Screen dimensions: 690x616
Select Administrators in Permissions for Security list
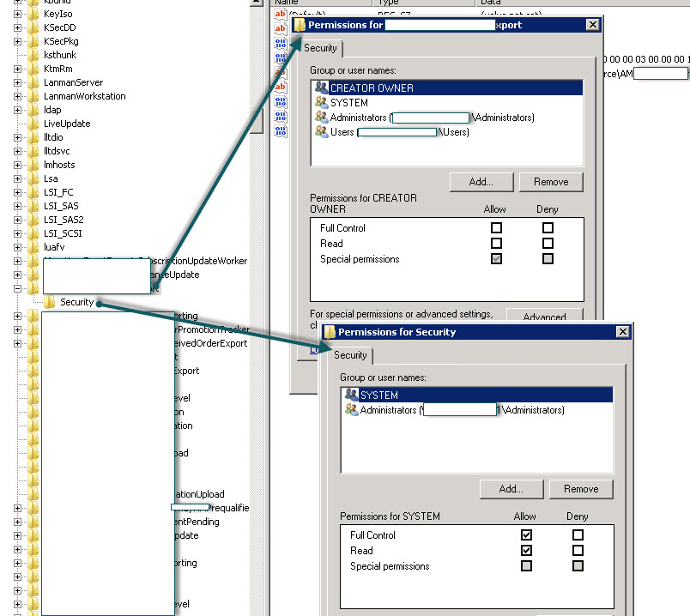point(476,410)
